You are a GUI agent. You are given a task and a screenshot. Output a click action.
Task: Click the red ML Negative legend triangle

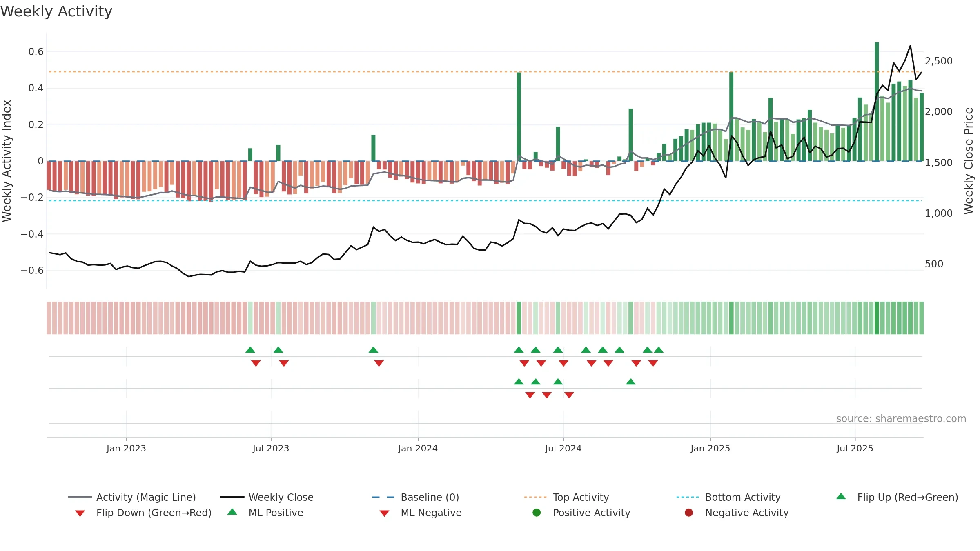pos(385,513)
